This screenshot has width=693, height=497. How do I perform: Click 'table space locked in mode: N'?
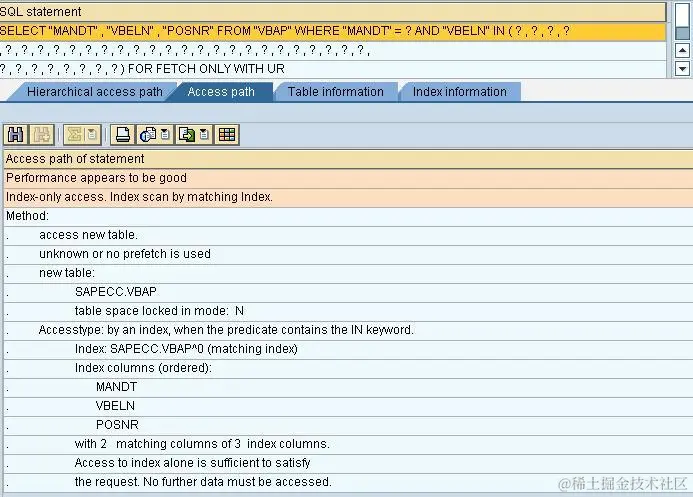point(348,311)
